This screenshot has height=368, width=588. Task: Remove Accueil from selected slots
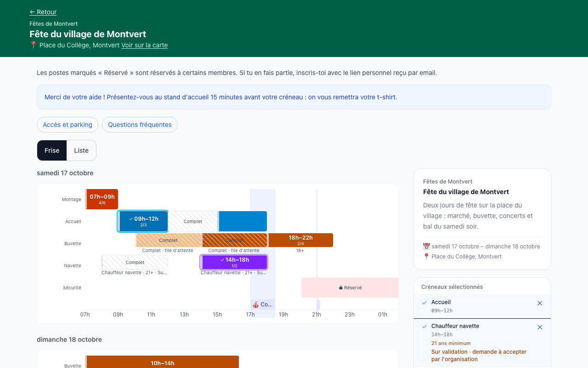pyautogui.click(x=540, y=303)
